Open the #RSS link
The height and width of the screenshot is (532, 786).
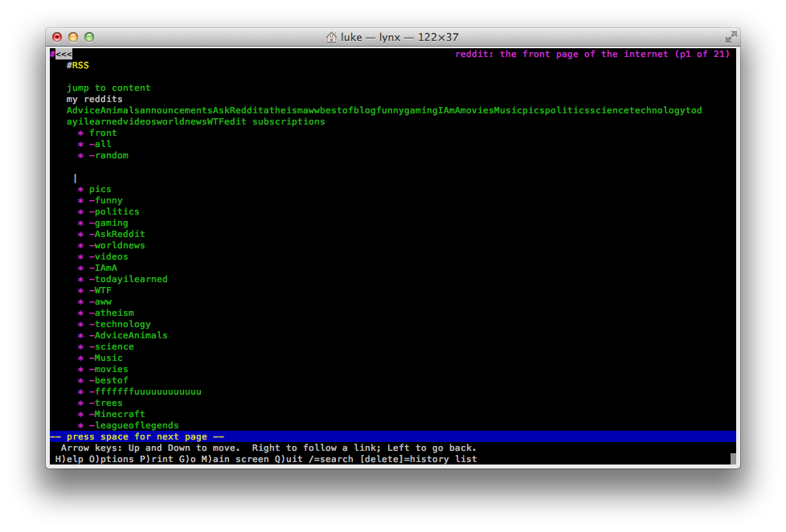tap(78, 66)
